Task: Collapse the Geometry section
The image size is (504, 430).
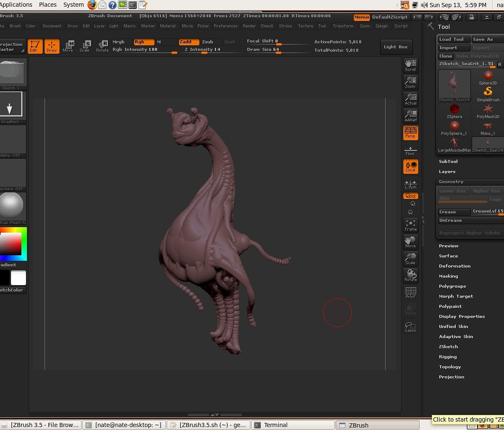Action: 451,182
